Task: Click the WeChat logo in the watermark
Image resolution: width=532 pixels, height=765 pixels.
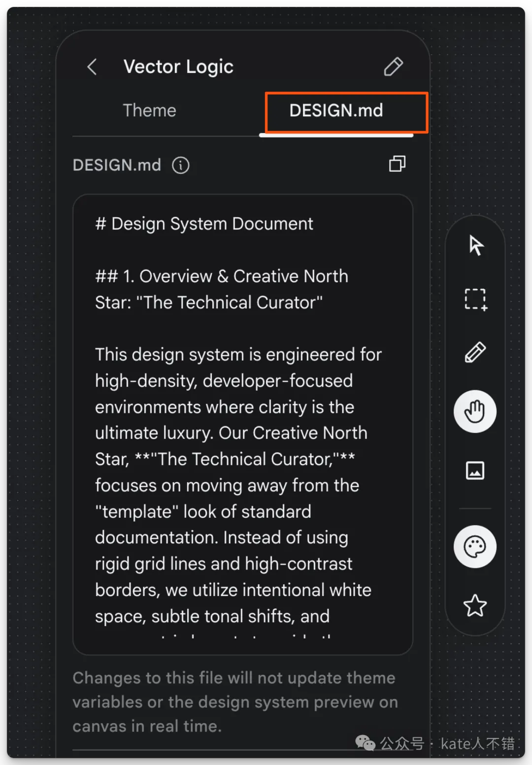Action: click(x=365, y=743)
